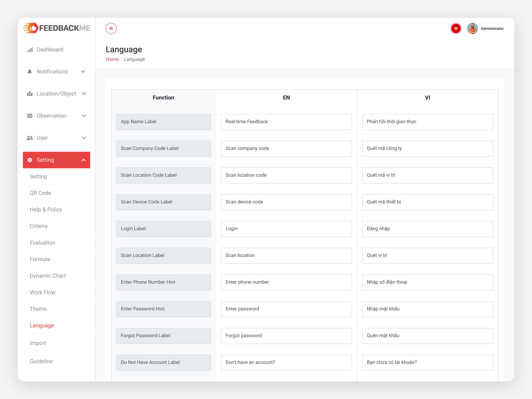Collapse the Setting section chevron
The width and height of the screenshot is (532, 399).
84,160
